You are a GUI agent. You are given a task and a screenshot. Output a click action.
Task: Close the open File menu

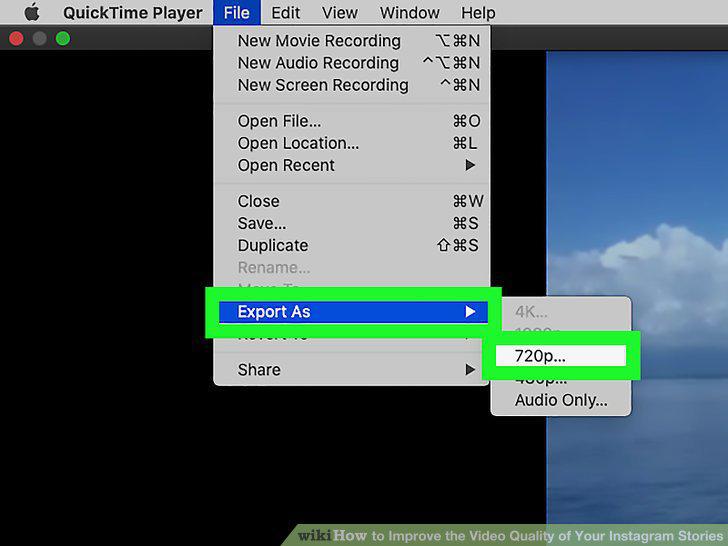click(237, 13)
